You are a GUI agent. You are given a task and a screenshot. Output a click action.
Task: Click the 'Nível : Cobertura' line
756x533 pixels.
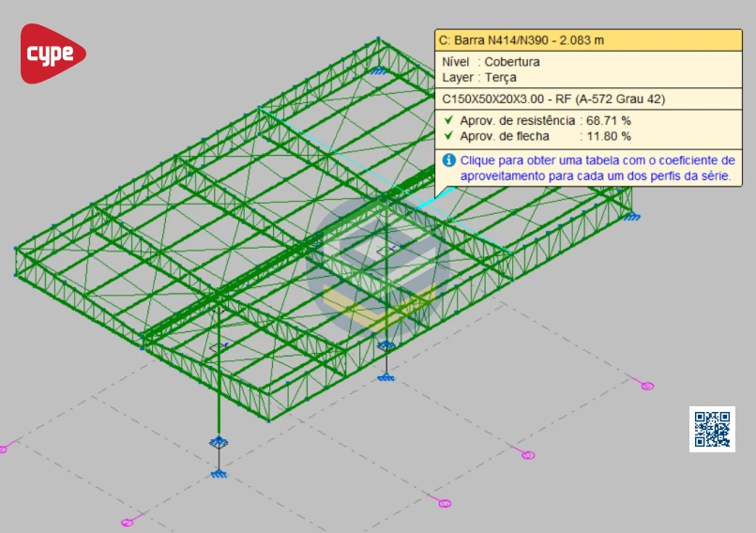[x=491, y=62]
